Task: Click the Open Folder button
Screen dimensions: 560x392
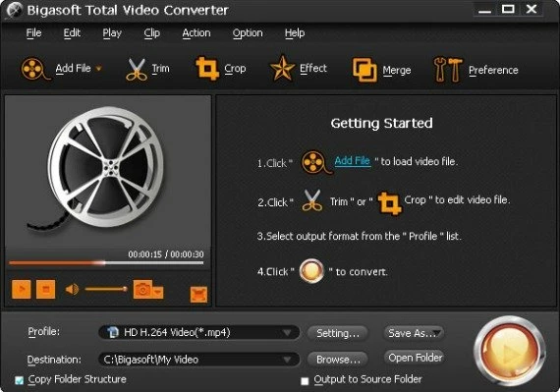Action: point(415,358)
